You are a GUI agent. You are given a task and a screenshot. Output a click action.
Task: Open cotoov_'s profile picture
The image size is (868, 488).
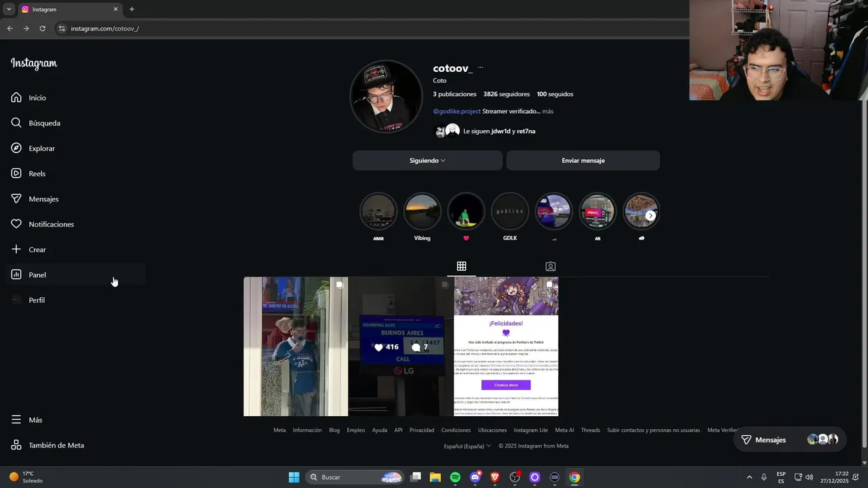click(x=386, y=96)
